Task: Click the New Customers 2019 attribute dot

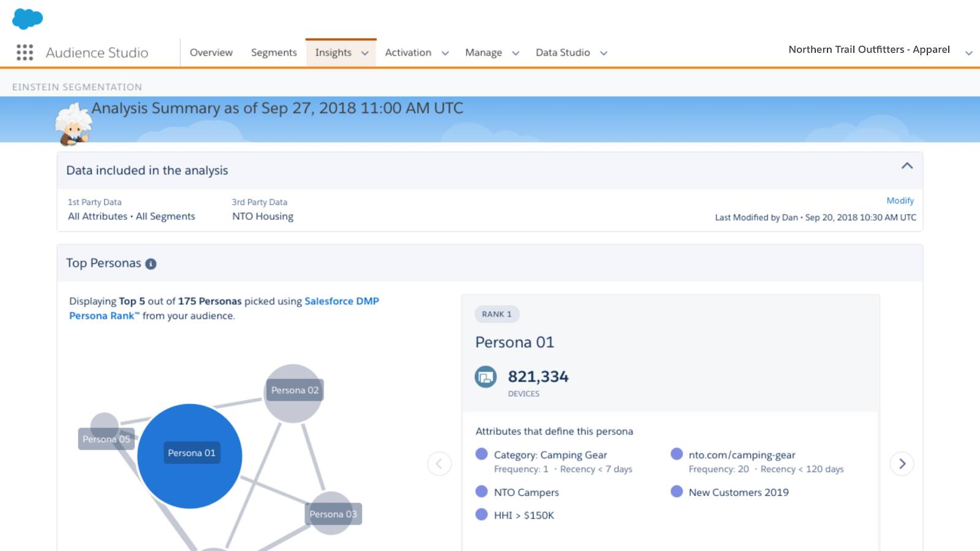Action: tap(677, 492)
